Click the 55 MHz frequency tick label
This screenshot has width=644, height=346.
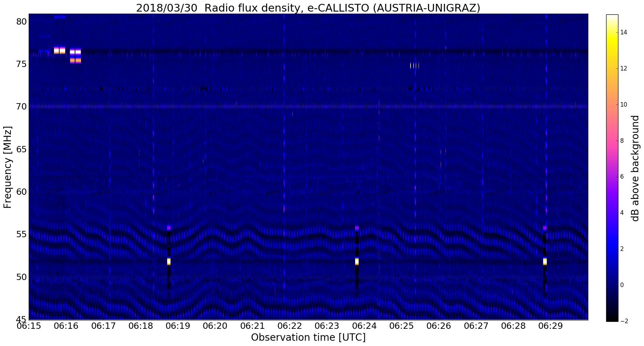coord(21,234)
